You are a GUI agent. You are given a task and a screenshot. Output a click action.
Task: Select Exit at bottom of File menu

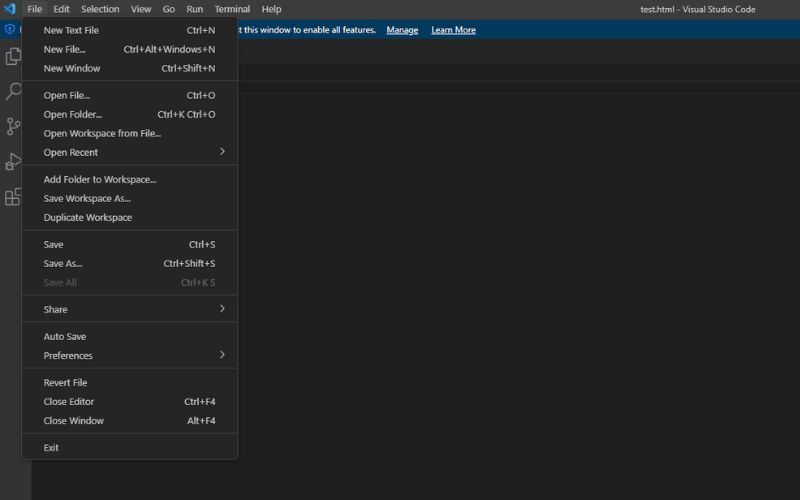[52, 448]
